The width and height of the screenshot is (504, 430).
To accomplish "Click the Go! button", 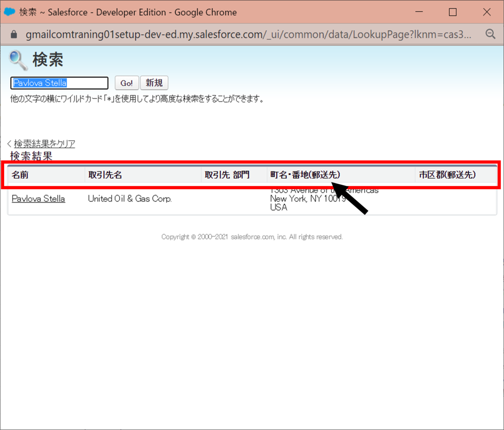I will [x=126, y=83].
